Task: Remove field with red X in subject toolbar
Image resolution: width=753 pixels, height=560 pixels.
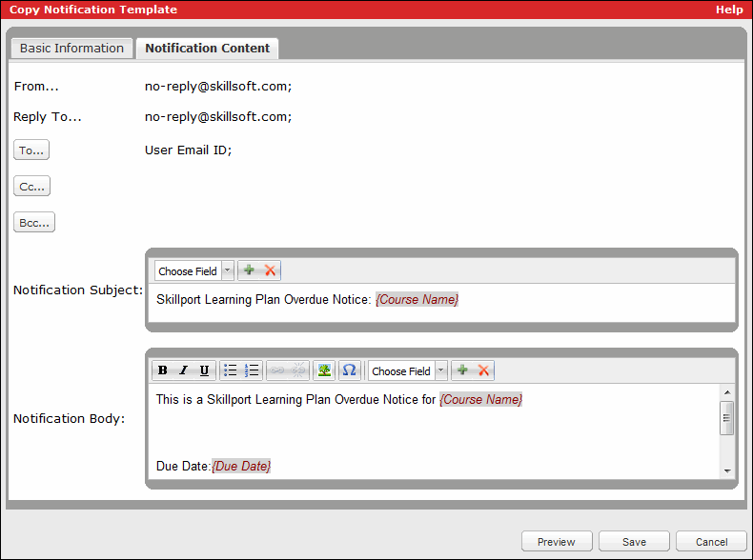Action: 270,270
